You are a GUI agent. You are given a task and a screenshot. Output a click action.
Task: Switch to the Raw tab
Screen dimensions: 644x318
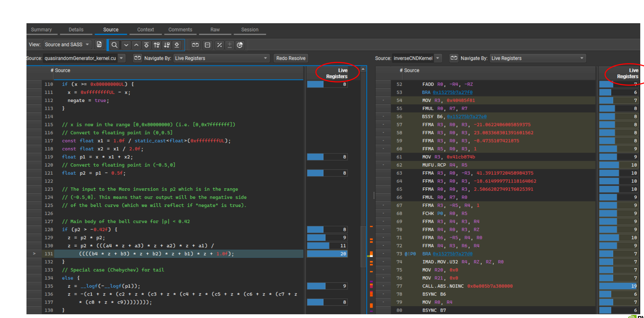point(215,30)
